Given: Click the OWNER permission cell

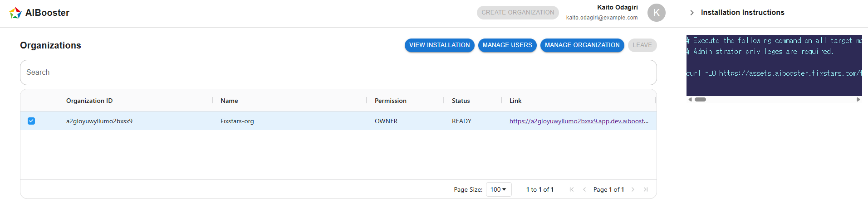Looking at the screenshot, I should pos(386,121).
